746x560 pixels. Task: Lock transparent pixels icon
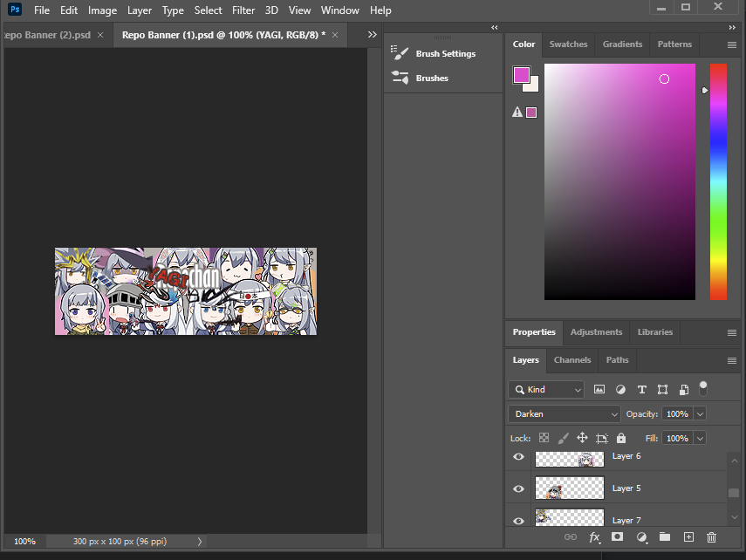coord(544,438)
